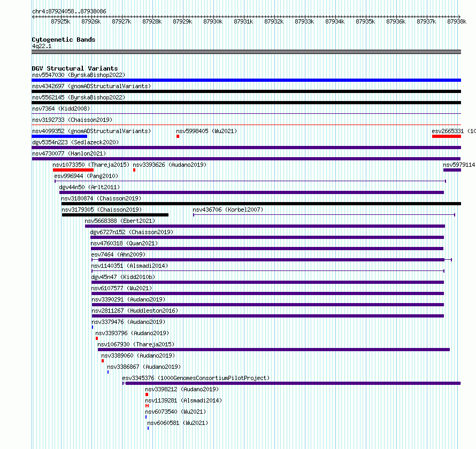Open esv7464 (Ahn2009) label
476x449 pixels.
point(118,254)
